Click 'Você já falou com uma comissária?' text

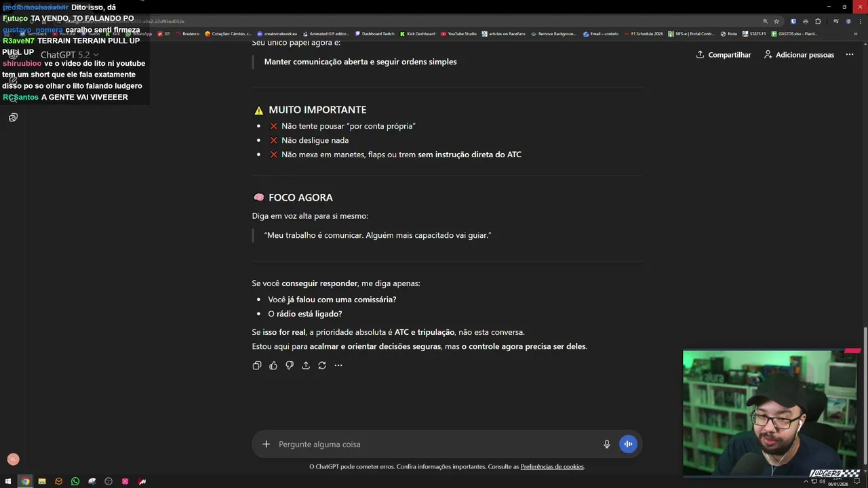332,299
